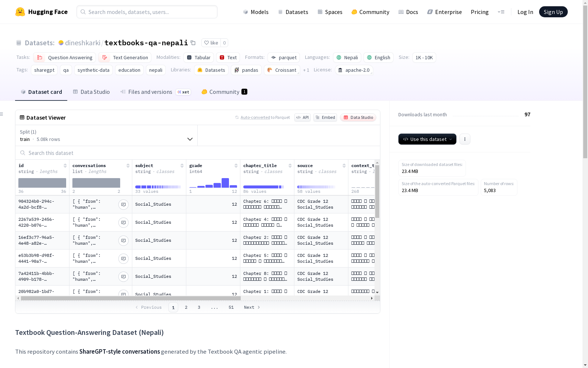
Task: Copy dataset name with the copy icon
Action: click(193, 43)
